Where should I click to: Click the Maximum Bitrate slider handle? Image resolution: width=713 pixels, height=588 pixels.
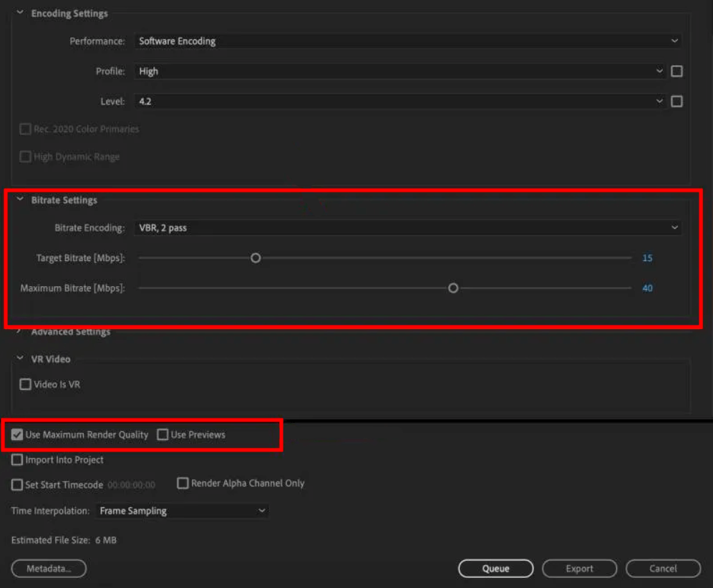tap(453, 288)
